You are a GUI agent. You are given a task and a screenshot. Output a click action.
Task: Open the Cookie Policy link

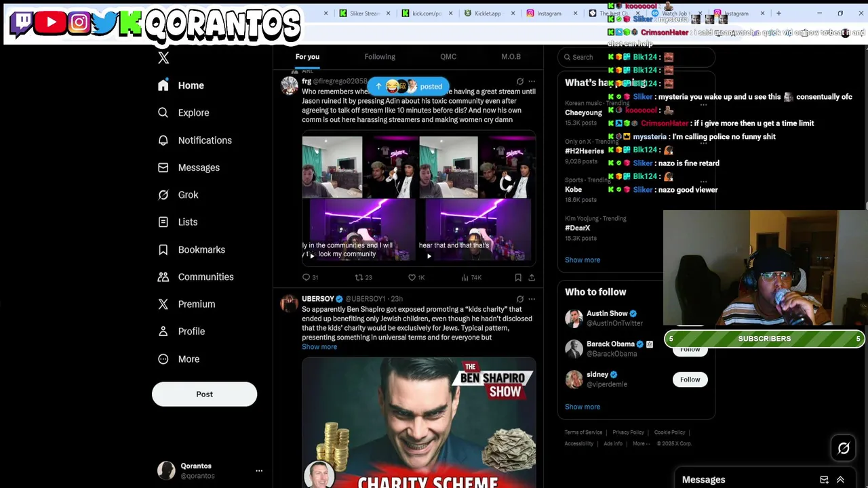[x=669, y=432]
